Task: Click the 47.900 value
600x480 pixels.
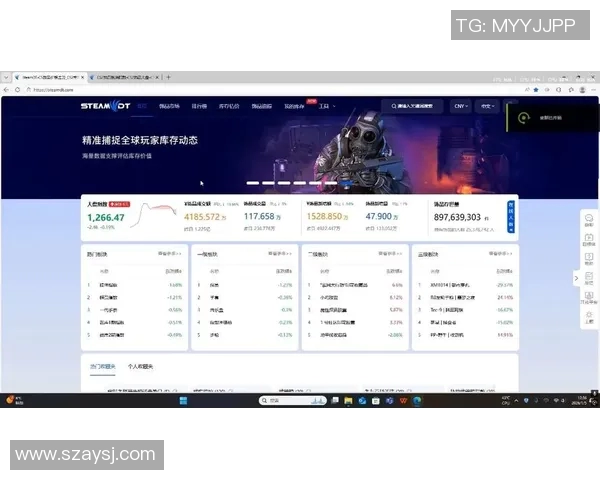Action: coord(379,216)
